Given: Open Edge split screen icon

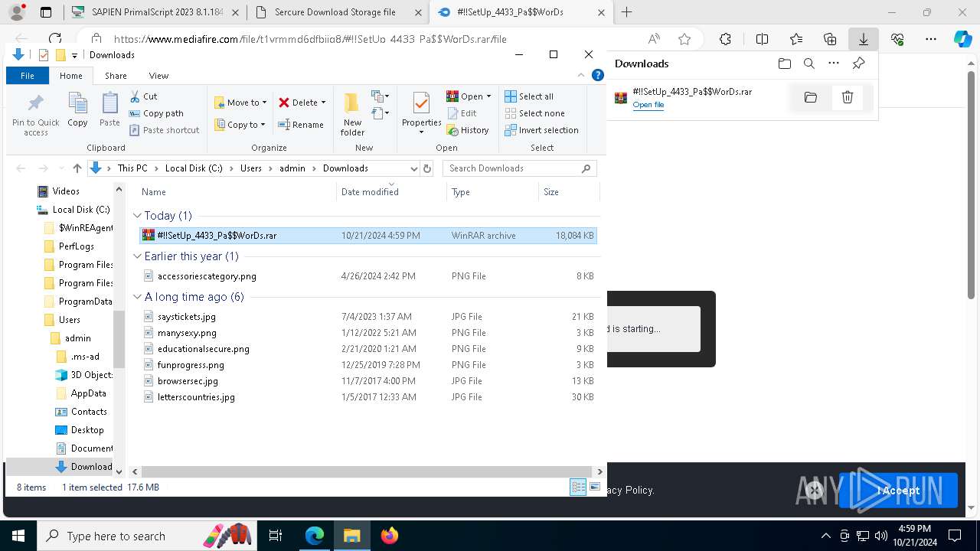Looking at the screenshot, I should pyautogui.click(x=762, y=39).
